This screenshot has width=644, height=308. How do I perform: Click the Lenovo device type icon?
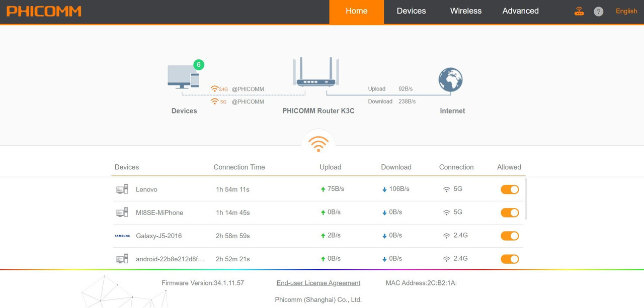pos(122,189)
